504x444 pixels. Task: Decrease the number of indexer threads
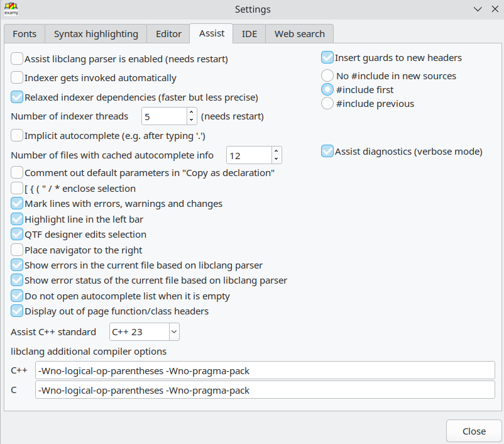192,120
